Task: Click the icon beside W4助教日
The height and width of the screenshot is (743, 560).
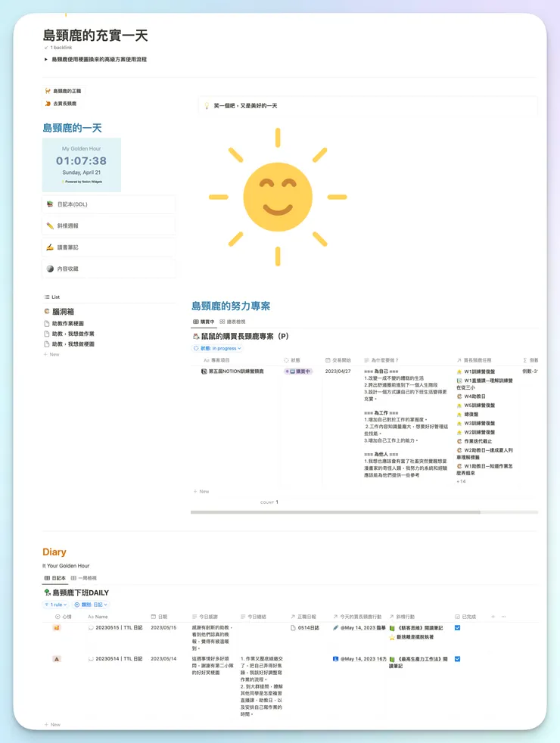Action: (x=459, y=396)
